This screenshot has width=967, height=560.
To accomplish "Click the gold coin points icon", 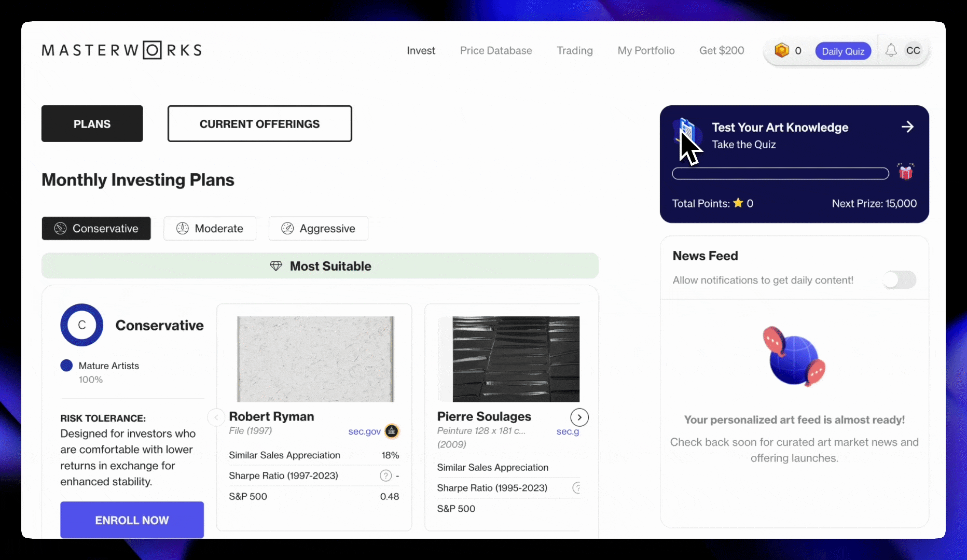I will [x=781, y=50].
